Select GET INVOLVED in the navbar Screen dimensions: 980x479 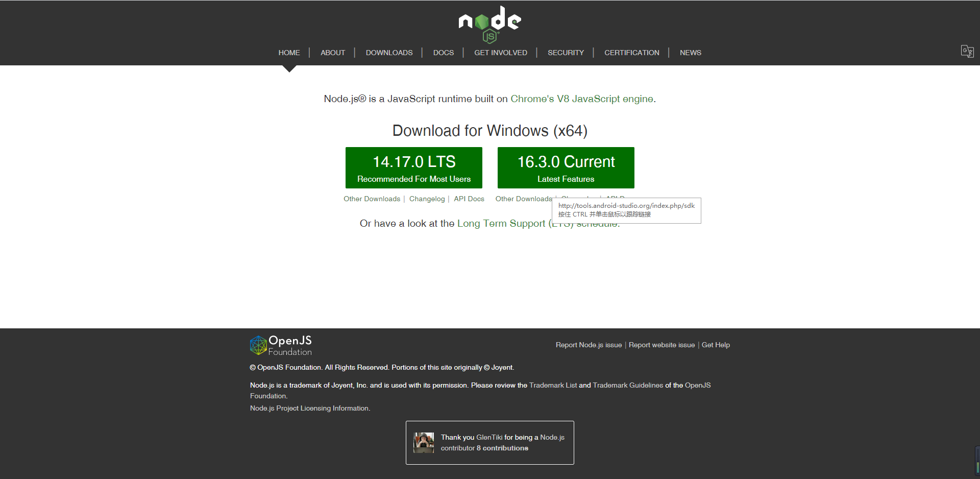(x=501, y=53)
